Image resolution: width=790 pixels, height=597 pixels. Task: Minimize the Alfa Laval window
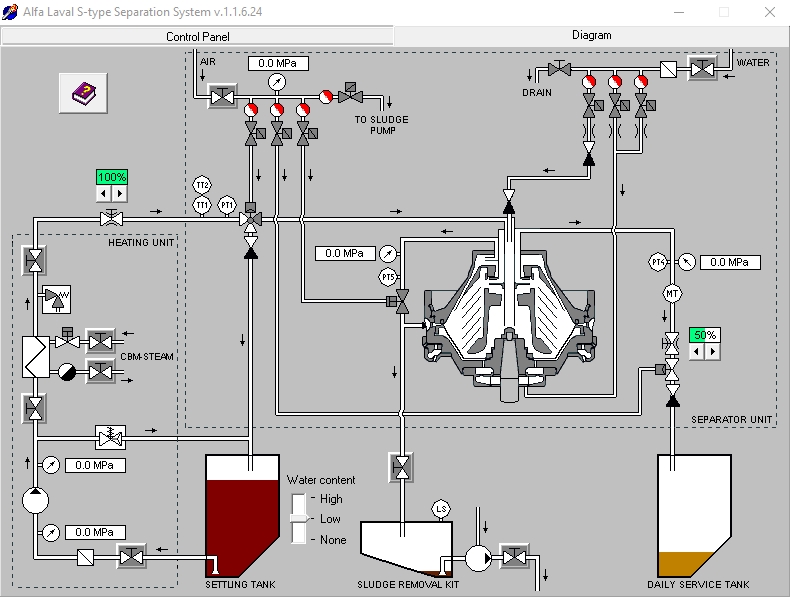click(x=679, y=12)
